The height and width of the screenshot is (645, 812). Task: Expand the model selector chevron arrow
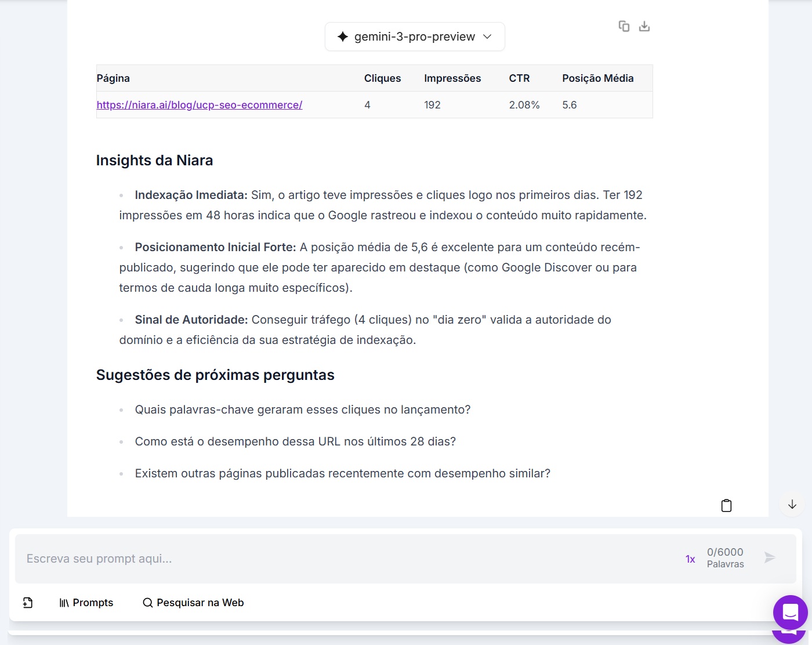tap(487, 37)
